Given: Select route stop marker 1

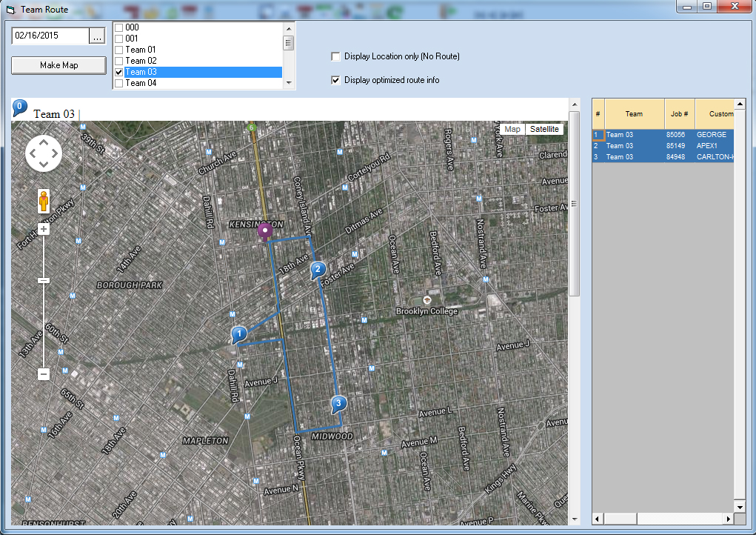Looking at the screenshot, I should (239, 334).
